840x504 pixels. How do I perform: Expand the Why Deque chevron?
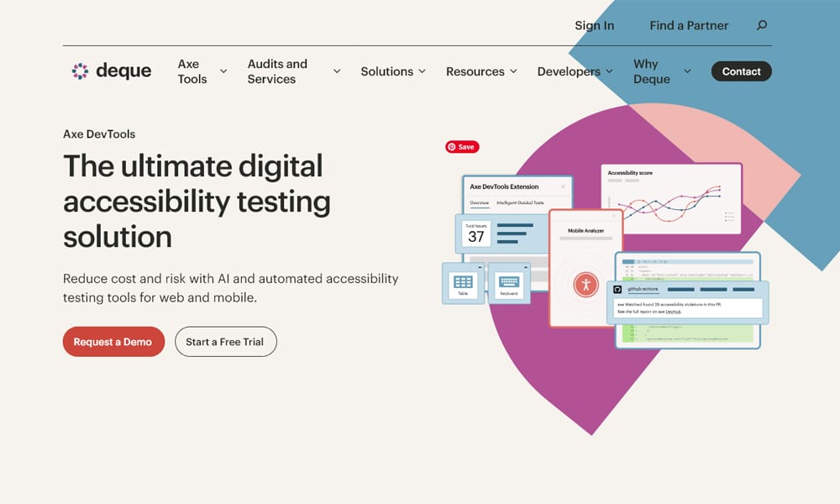687,71
